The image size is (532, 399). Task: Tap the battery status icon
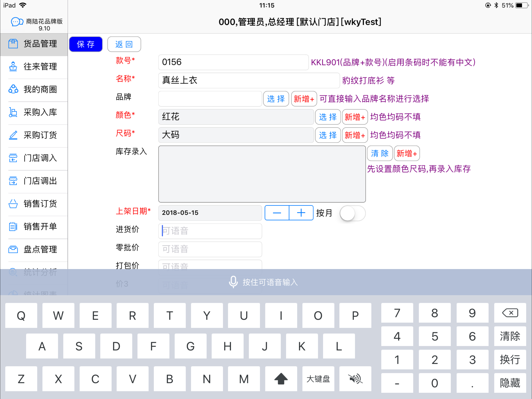(x=522, y=5)
